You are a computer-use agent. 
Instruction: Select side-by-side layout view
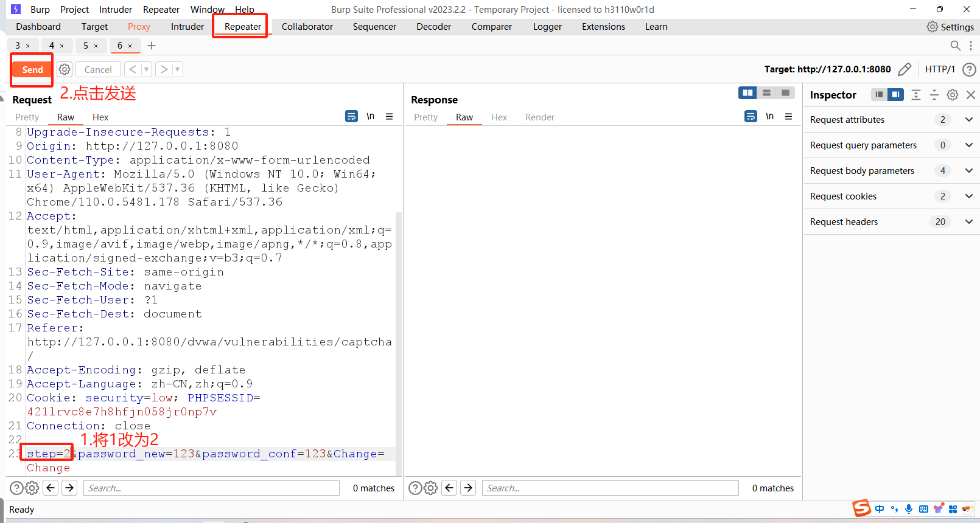click(747, 92)
